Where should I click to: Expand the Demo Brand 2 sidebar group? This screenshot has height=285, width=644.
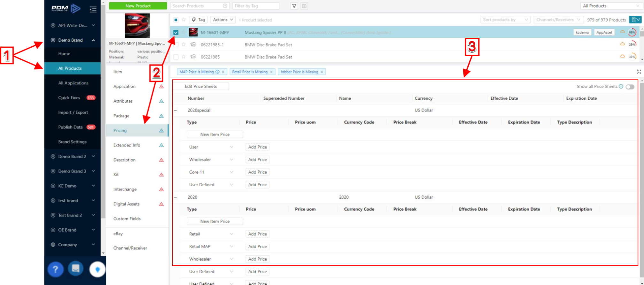93,156
